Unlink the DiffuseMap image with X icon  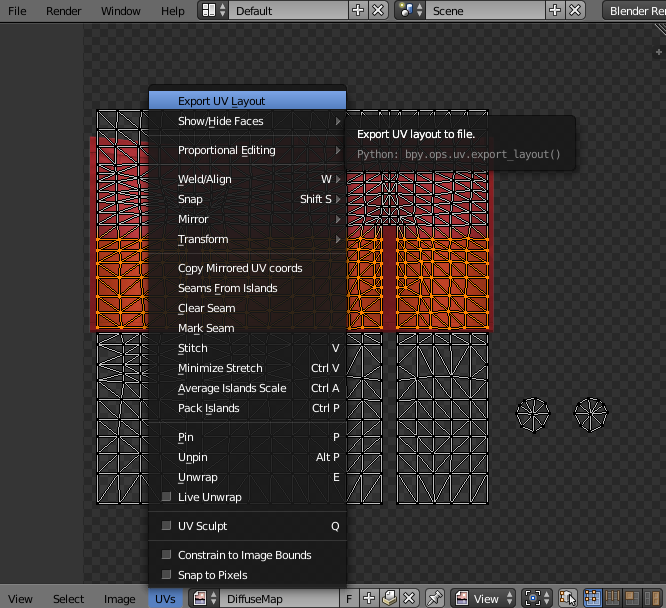tap(409, 599)
